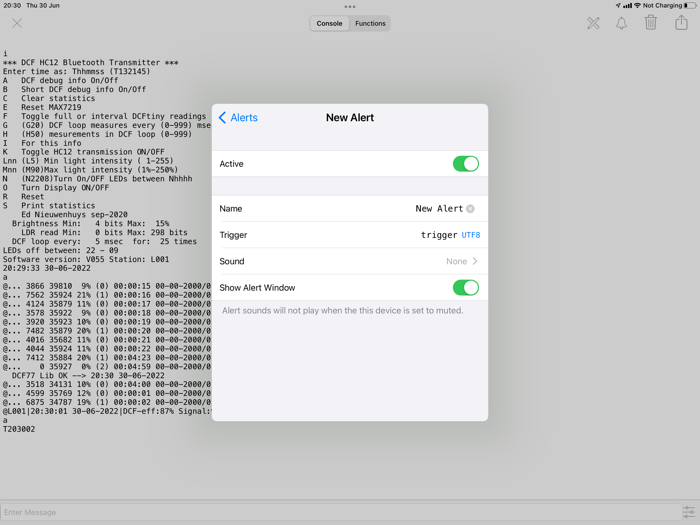Tap the Wi-Fi status icon
The height and width of the screenshot is (525, 700).
(x=638, y=5)
